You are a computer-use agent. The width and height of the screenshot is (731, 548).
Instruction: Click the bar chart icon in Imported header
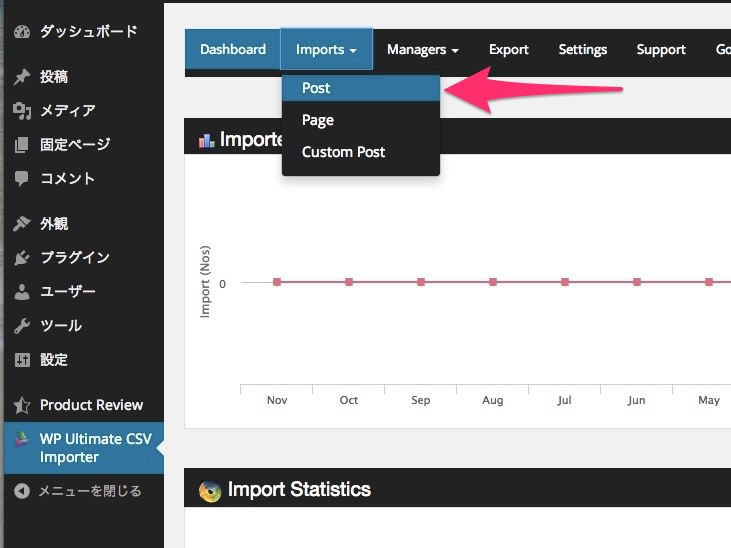pos(207,140)
